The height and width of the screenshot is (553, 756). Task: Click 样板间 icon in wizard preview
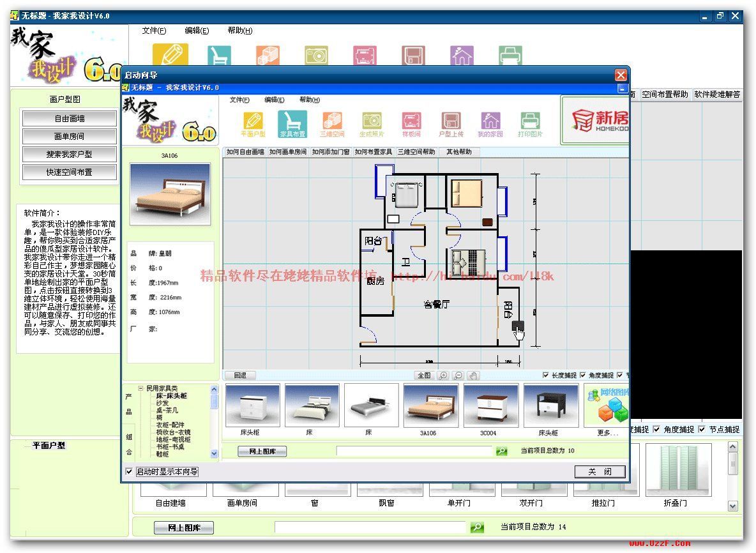click(411, 124)
